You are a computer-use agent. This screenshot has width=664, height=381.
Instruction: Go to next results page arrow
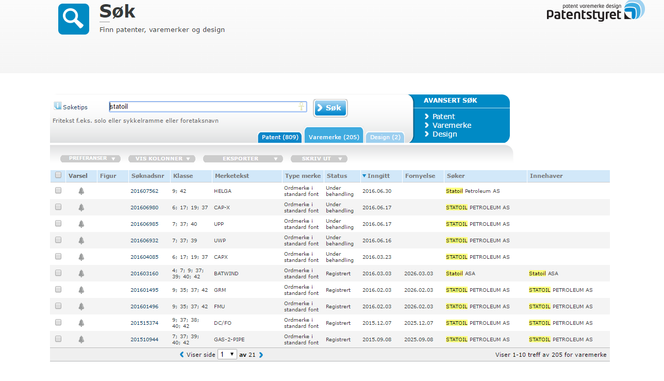(x=261, y=355)
